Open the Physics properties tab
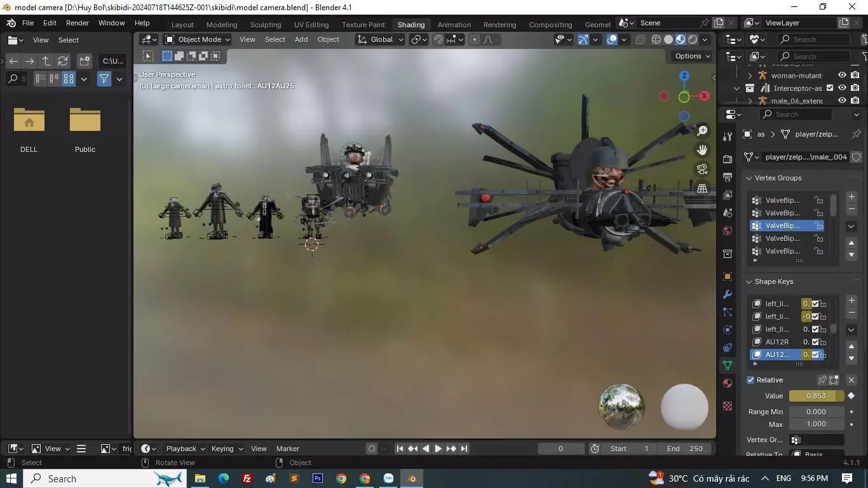The height and width of the screenshot is (488, 868). (728, 330)
